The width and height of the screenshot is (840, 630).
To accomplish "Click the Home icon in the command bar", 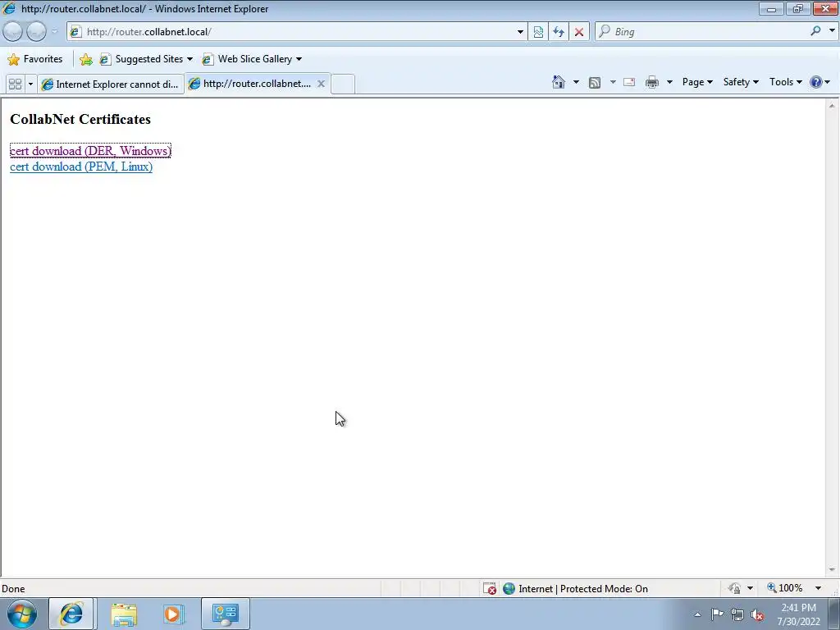I will coord(558,82).
